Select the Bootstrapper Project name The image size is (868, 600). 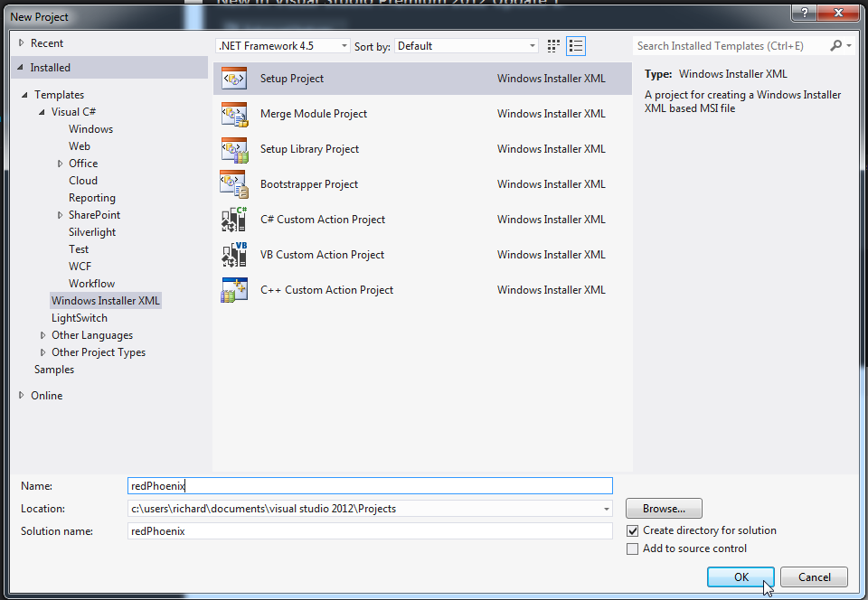click(309, 184)
